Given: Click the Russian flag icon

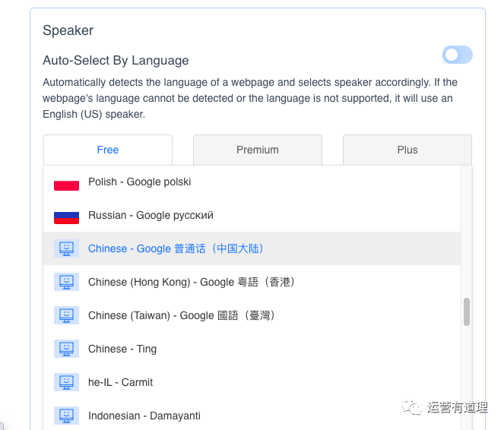Looking at the screenshot, I should click(67, 216).
